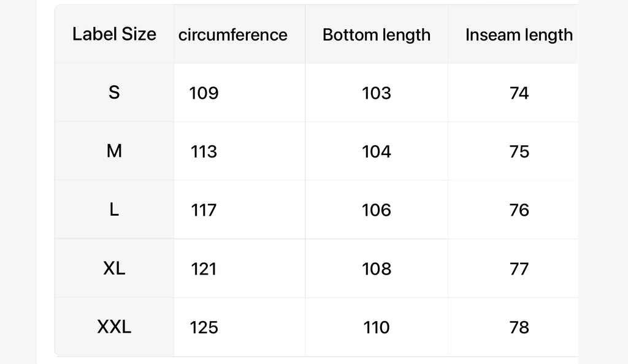Select Bottom length value 106
Image resolution: width=628 pixels, height=364 pixels.
click(x=377, y=210)
